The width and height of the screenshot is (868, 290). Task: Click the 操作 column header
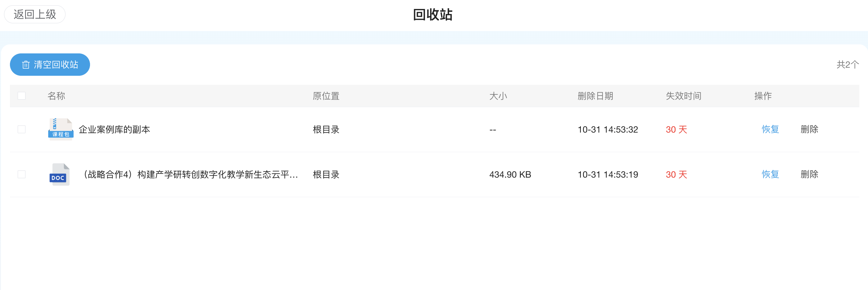coord(762,96)
